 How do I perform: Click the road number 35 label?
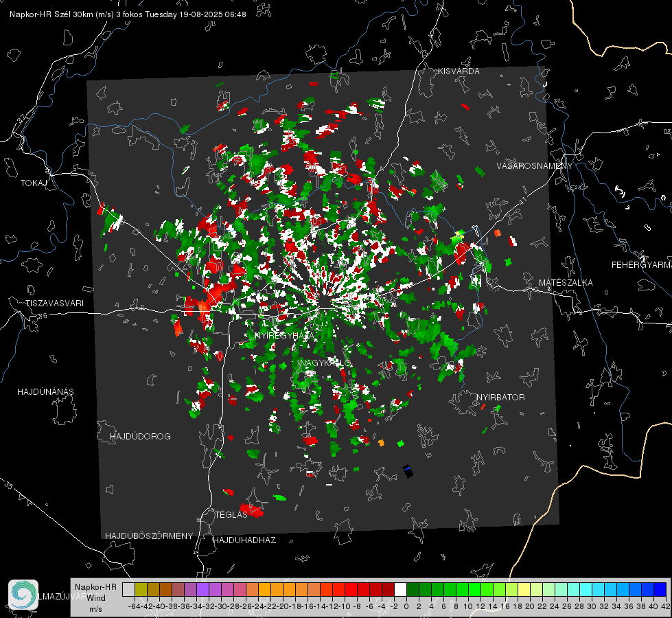coord(8,486)
